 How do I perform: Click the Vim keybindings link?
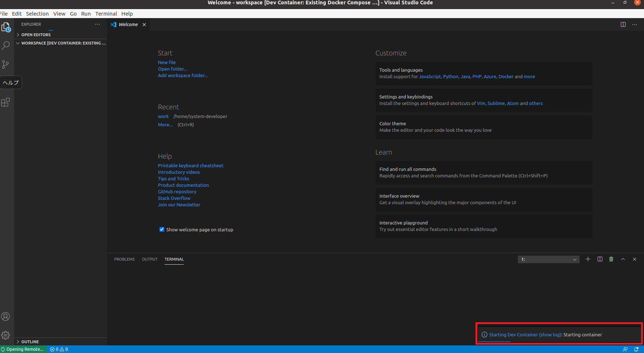tap(481, 103)
